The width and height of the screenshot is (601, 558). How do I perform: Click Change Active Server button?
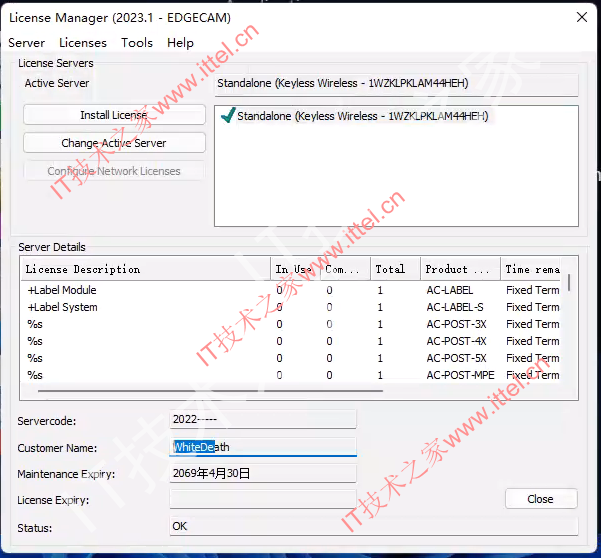[114, 143]
